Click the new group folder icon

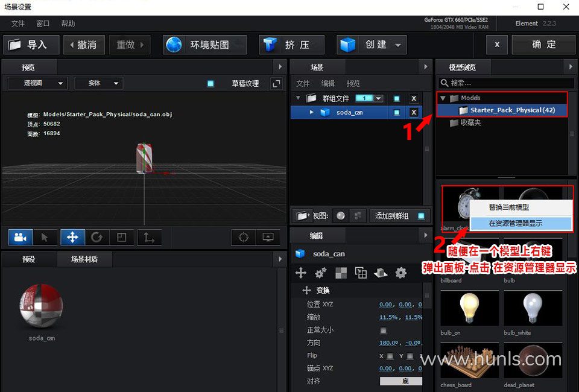click(x=302, y=215)
